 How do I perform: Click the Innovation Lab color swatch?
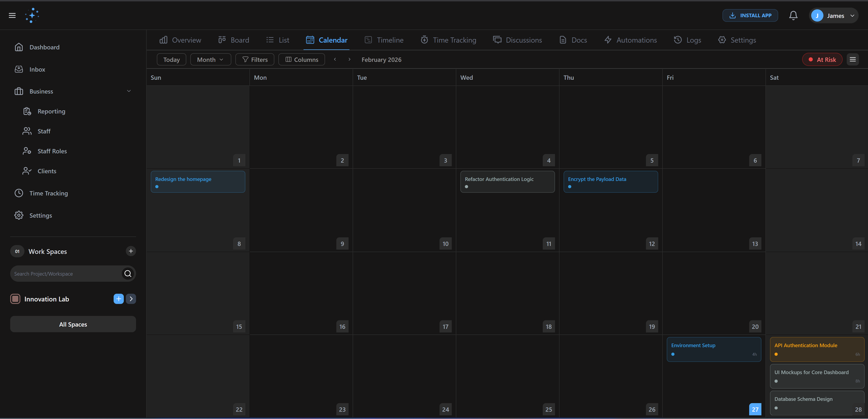16,299
